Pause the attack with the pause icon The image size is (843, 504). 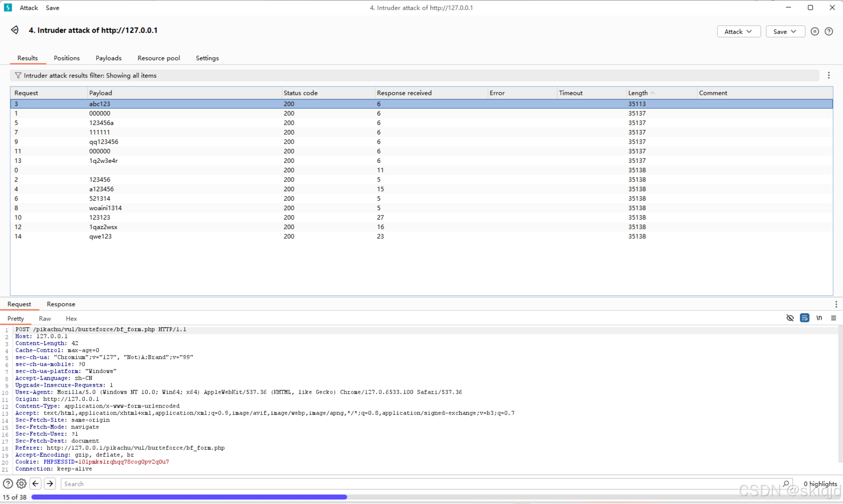coord(814,32)
